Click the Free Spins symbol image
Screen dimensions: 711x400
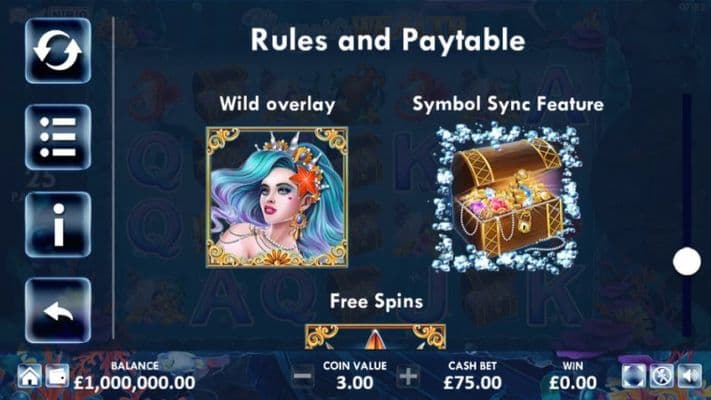tap(375, 337)
